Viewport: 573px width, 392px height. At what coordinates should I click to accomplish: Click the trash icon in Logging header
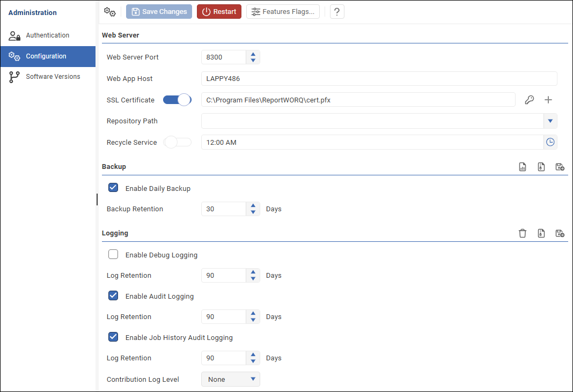coord(523,233)
